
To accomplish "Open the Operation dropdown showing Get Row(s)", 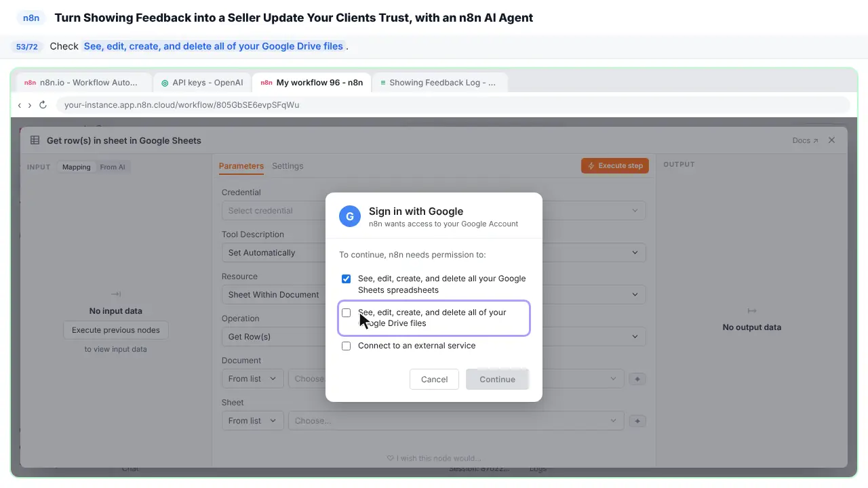I will [433, 337].
